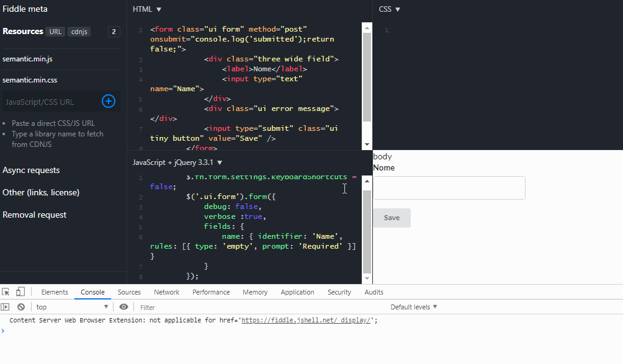Clear the console messages

[21, 306]
